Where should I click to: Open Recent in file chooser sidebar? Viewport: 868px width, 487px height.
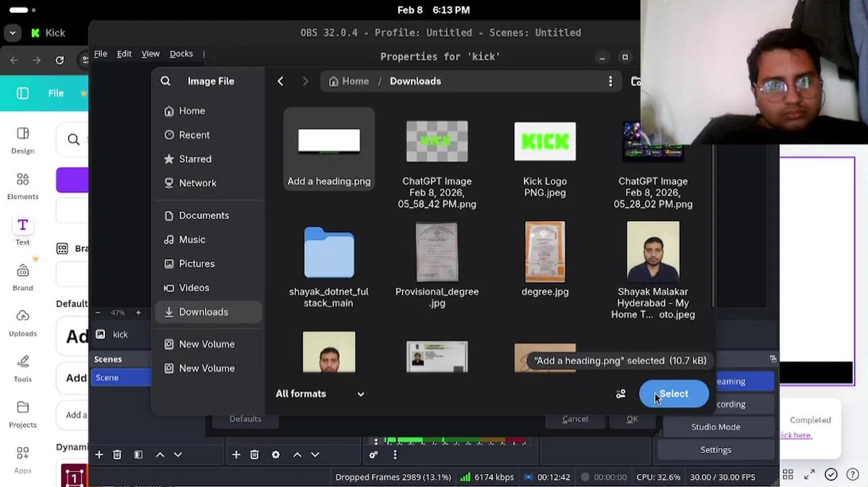pos(208,135)
